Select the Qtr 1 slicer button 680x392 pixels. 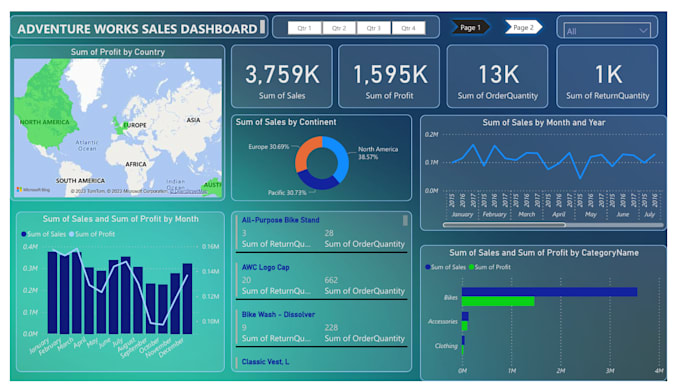click(x=304, y=28)
